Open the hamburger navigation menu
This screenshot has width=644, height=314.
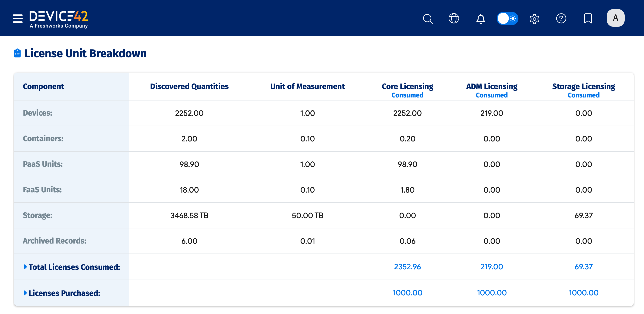(x=17, y=18)
